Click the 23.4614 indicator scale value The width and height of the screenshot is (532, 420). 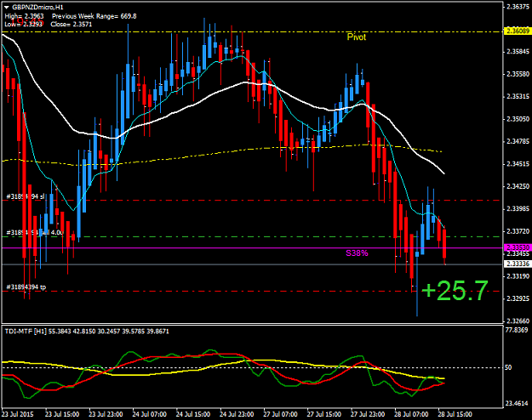pos(517,403)
